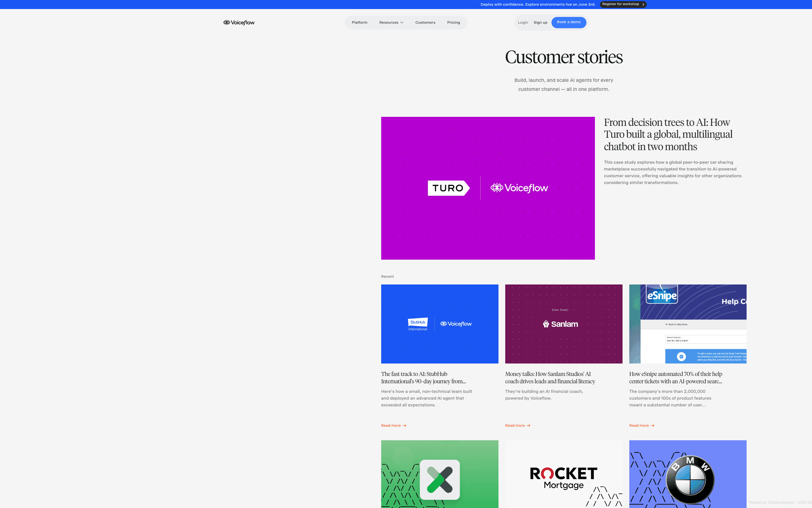Click Read more under StubHub story
This screenshot has height=508, width=812.
pyautogui.click(x=394, y=425)
